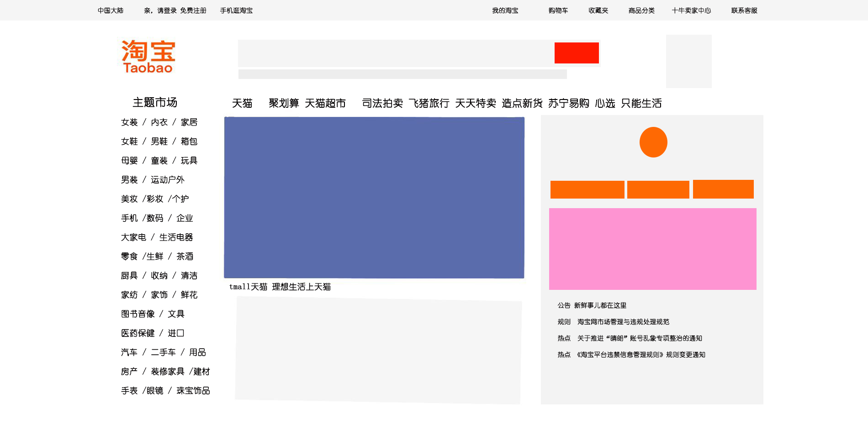This screenshot has width=868, height=430.
Task: Open the 珠宝饰品 category
Action: click(x=193, y=391)
